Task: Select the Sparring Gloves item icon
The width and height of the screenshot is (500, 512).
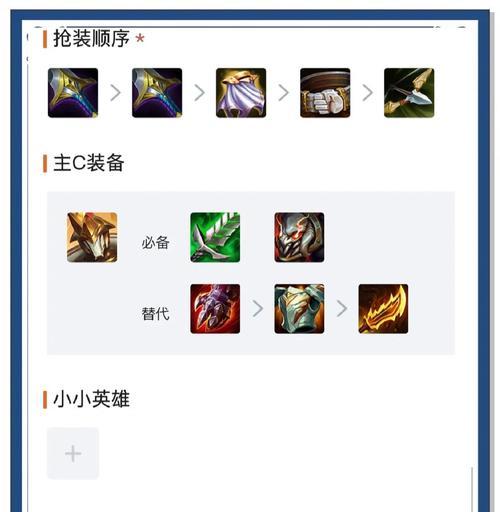Action: pyautogui.click(x=325, y=93)
